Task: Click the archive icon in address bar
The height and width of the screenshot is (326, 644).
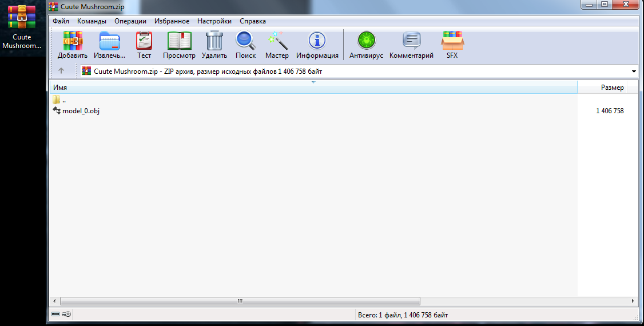Action: 86,71
